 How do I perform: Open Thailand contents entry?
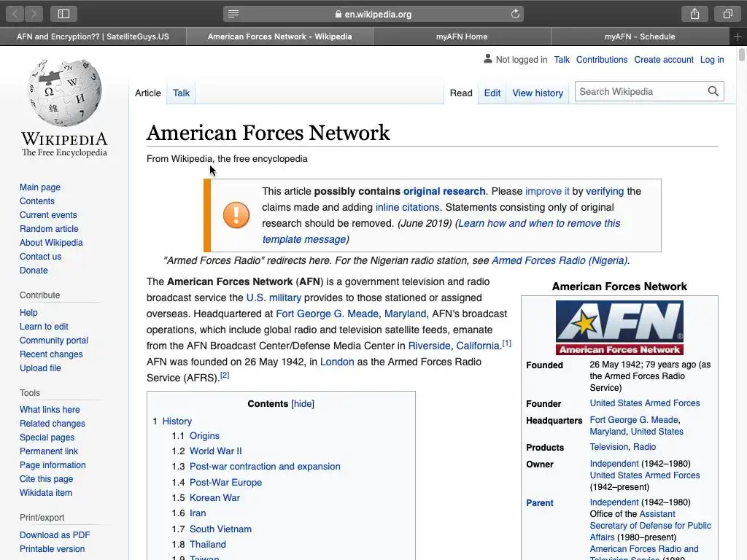pyautogui.click(x=207, y=544)
